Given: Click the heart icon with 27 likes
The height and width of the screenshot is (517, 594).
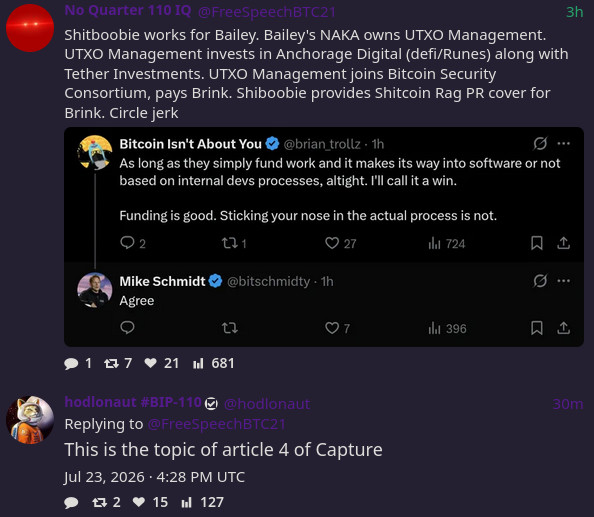Looking at the screenshot, I should click(332, 243).
